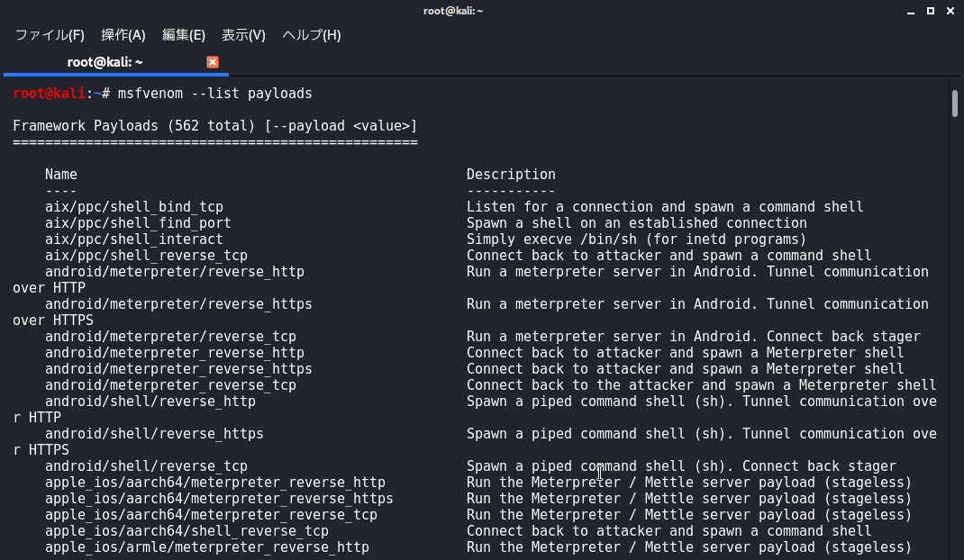964x560 pixels.
Task: Click window title root@kali: ~ in titlebar
Action: [x=453, y=11]
